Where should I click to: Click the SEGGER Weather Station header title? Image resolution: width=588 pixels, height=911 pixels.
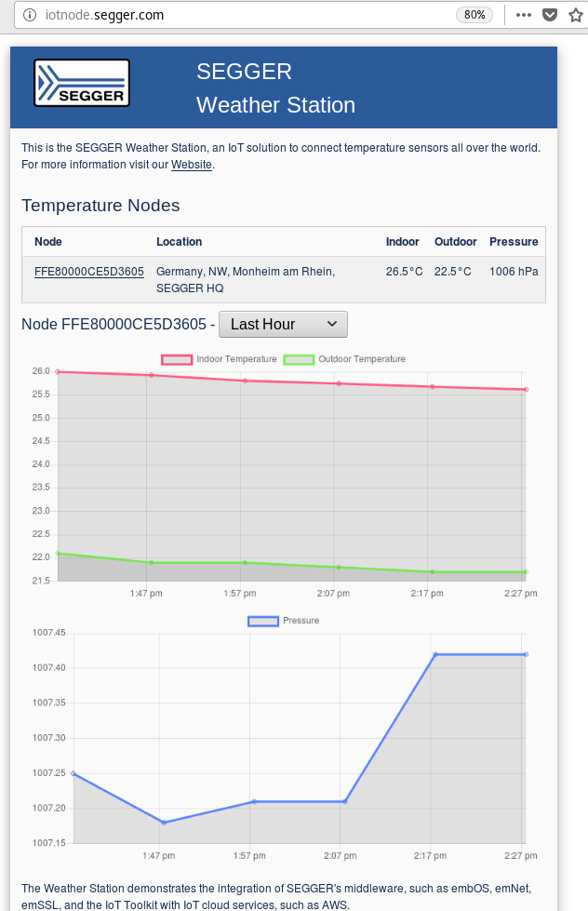pos(275,88)
